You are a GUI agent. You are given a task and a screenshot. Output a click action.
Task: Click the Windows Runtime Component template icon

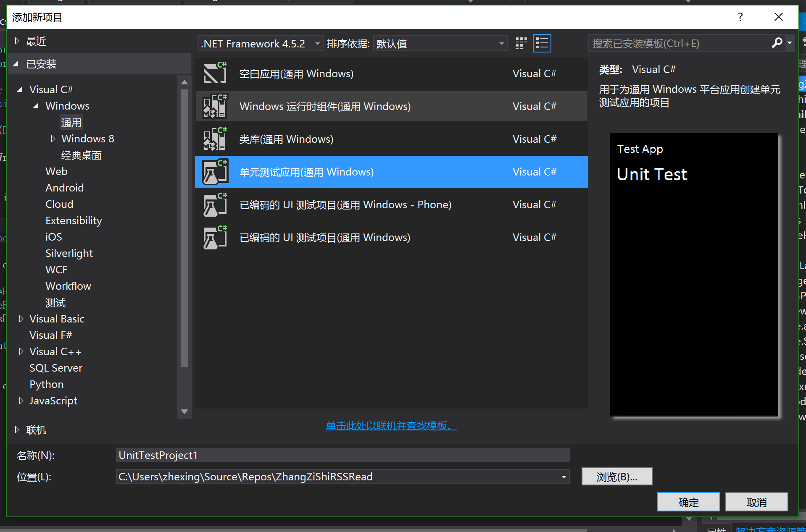[215, 106]
